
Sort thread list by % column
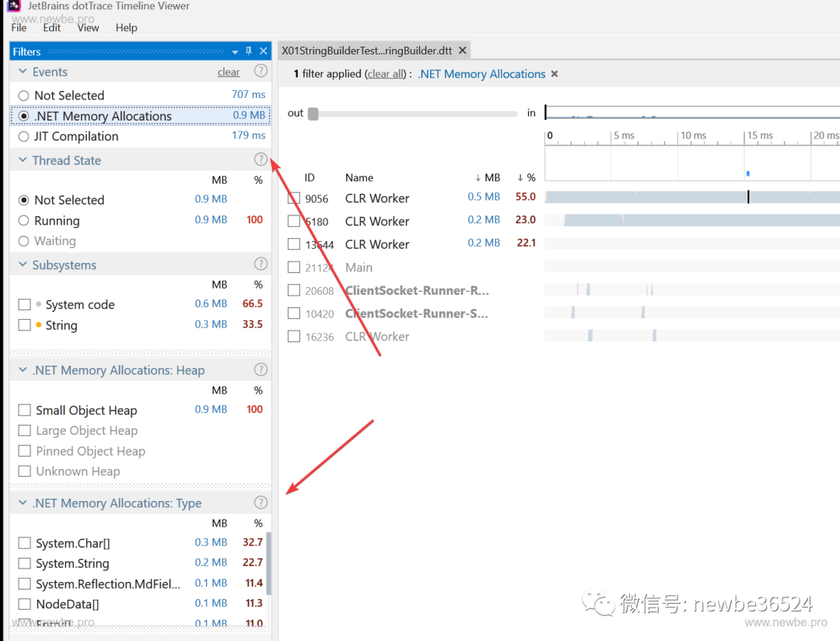tap(526, 177)
